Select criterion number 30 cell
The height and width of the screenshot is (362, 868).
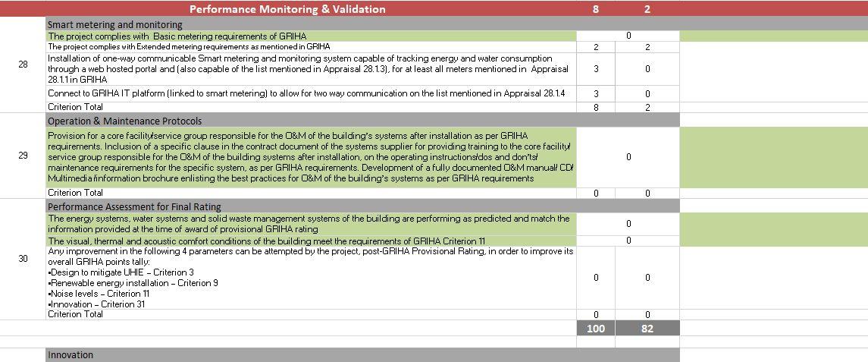(x=23, y=258)
